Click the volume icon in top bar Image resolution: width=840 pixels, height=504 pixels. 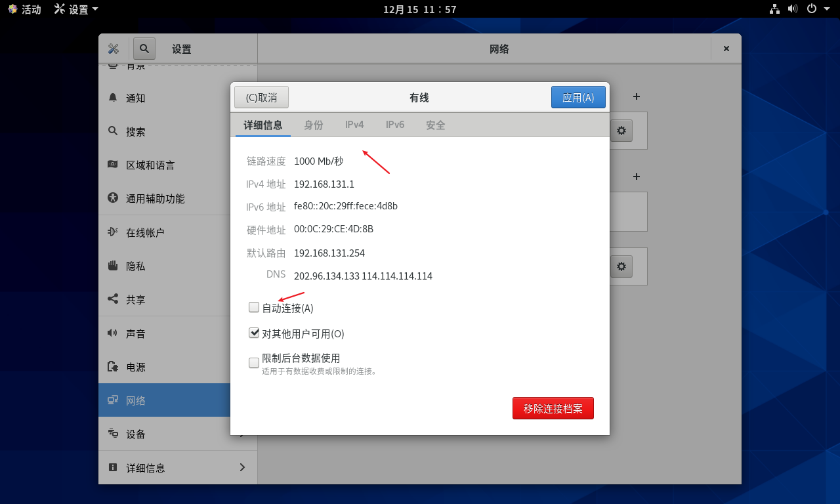coord(793,9)
